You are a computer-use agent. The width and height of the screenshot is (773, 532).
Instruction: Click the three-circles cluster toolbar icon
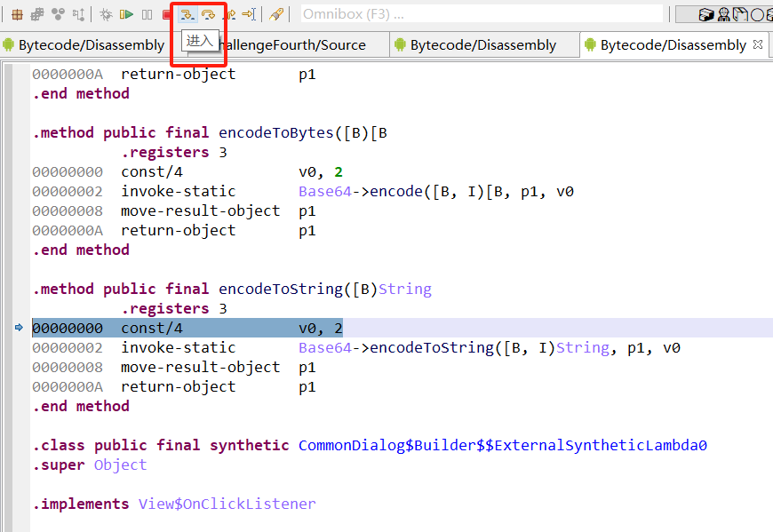58,14
